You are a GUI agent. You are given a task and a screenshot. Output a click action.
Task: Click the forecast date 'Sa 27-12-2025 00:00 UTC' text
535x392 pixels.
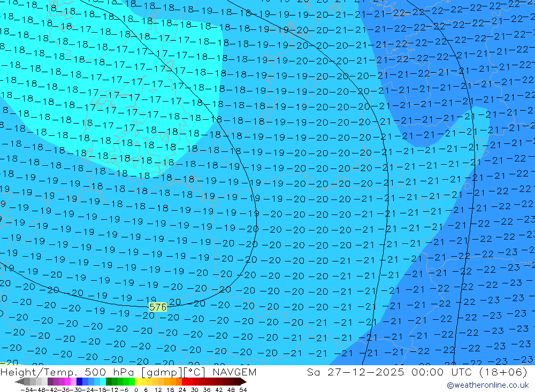(389, 372)
